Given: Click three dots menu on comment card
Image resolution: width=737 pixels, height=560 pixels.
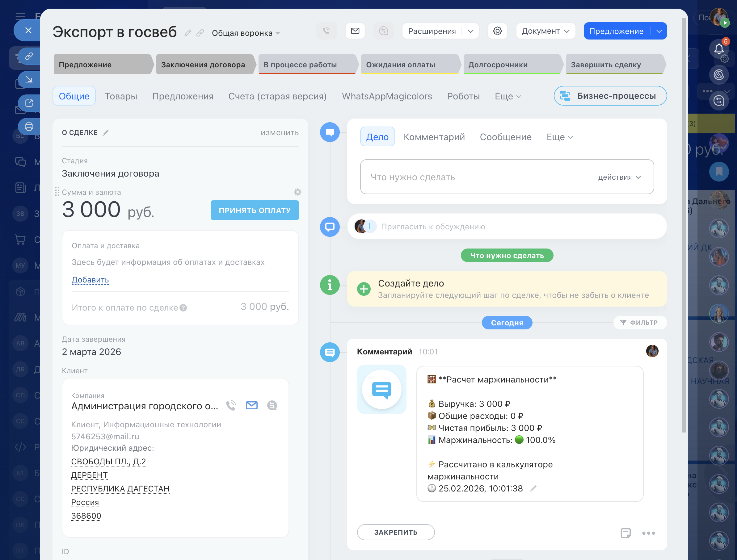Looking at the screenshot, I should pyautogui.click(x=648, y=533).
